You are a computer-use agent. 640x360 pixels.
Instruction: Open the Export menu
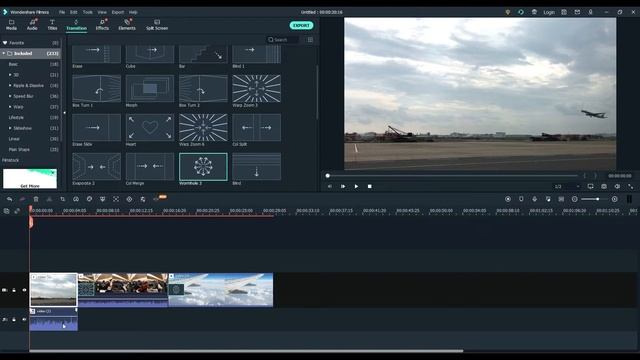click(118, 12)
